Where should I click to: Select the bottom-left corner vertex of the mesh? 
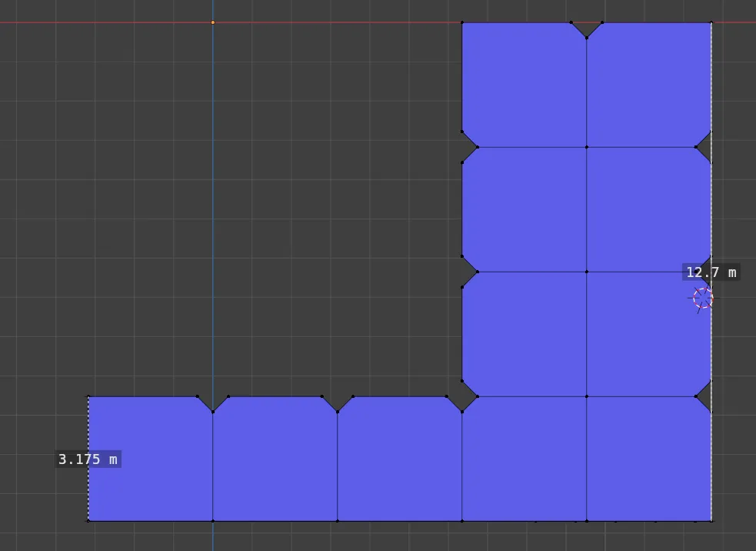[88, 521]
